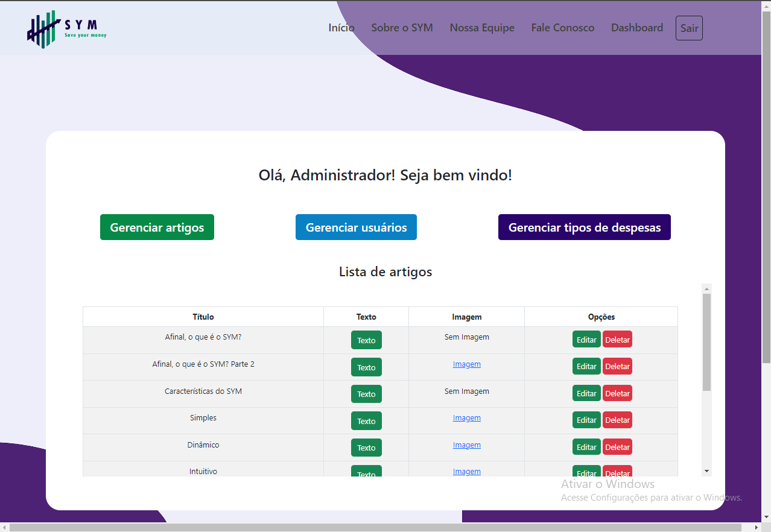Open the Início menu item

click(x=341, y=28)
